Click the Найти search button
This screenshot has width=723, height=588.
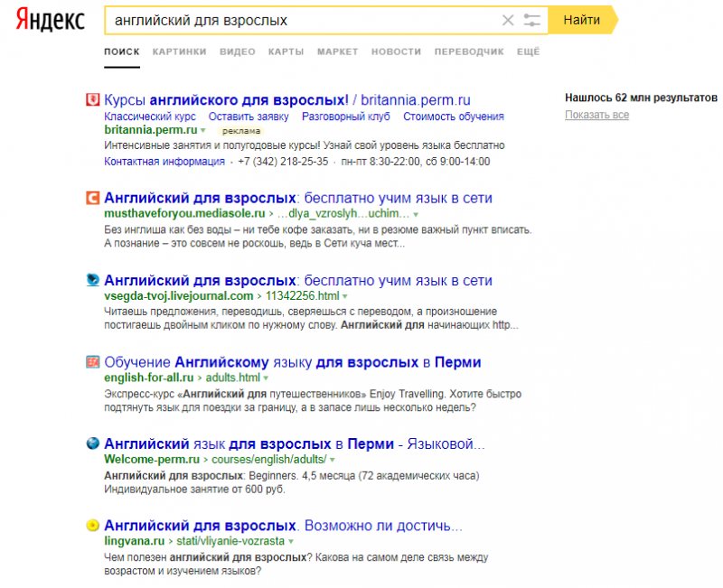582,20
